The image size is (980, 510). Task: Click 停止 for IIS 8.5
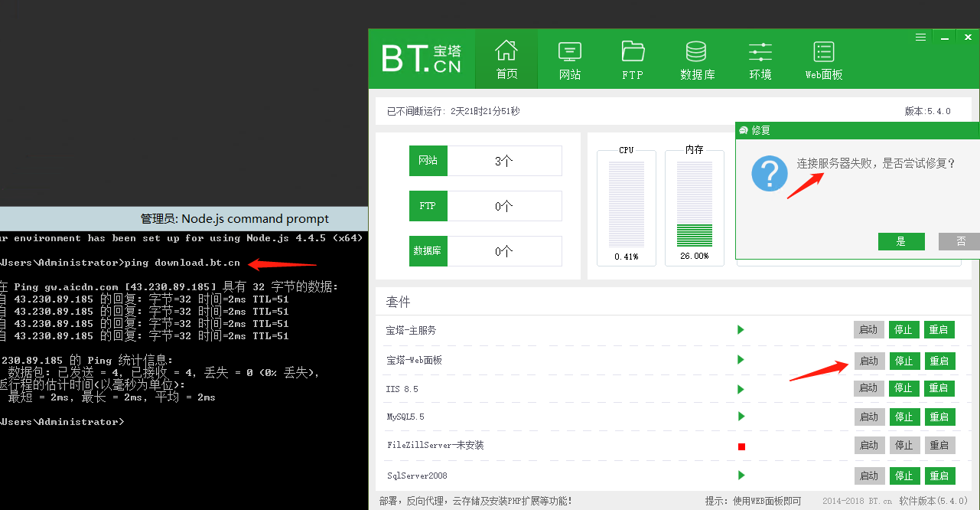[x=904, y=388]
